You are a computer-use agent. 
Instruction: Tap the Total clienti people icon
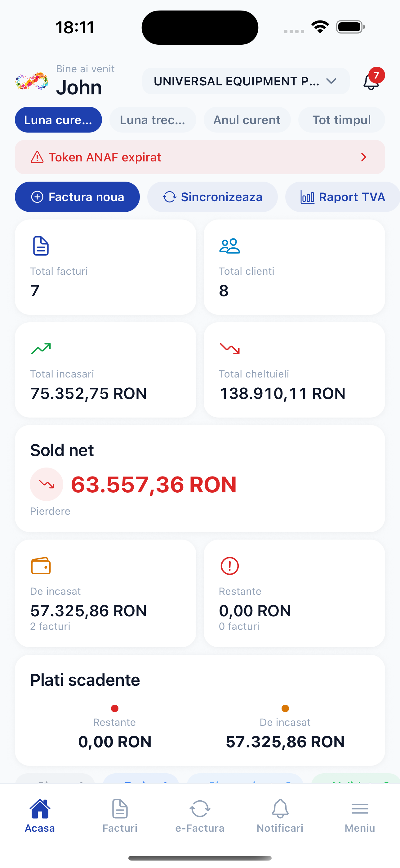click(x=230, y=246)
